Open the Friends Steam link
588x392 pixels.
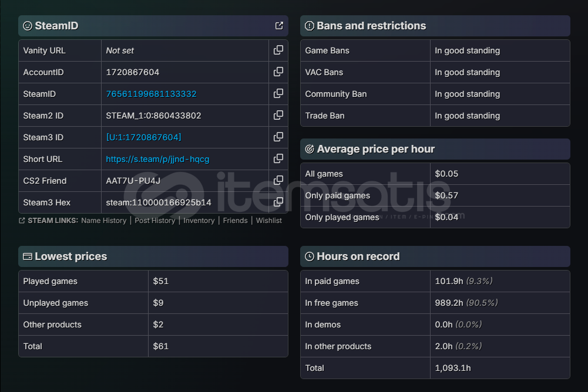[x=235, y=221]
